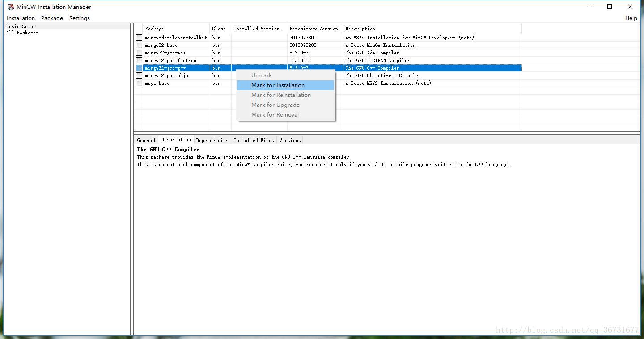Toggle checkbox for mingw32-gcc-fortran package
644x339 pixels.
click(139, 60)
